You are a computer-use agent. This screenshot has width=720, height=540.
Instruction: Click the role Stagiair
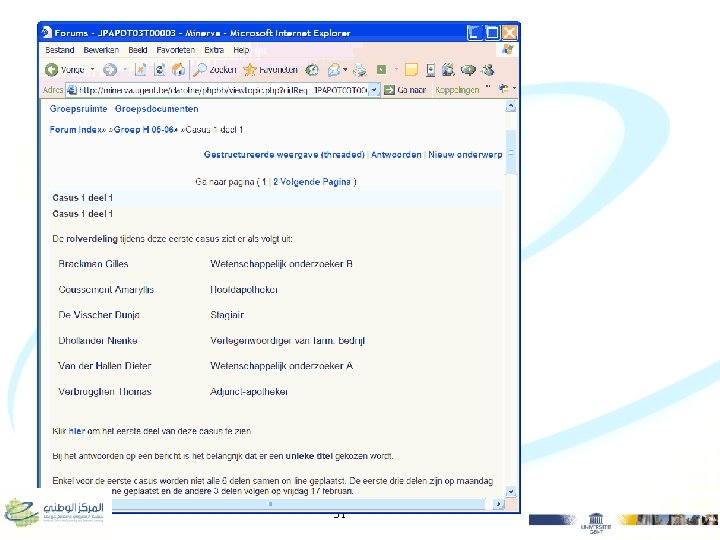tap(227, 315)
